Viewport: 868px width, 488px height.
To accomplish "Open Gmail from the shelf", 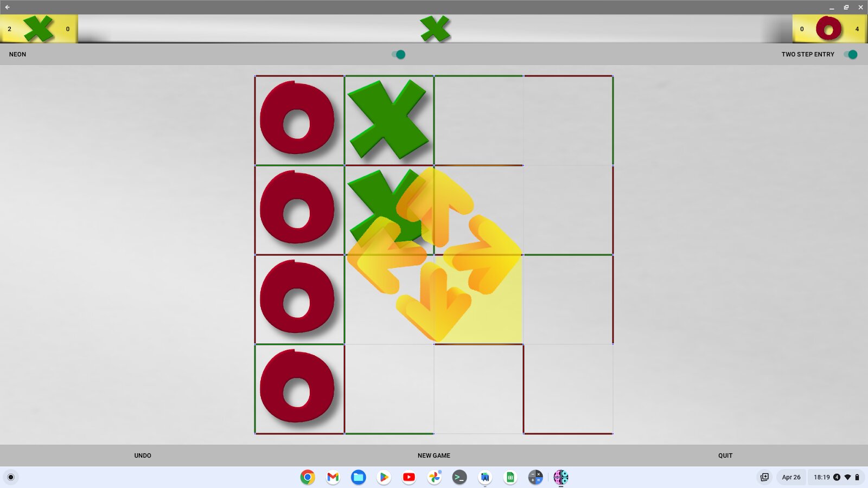I will tap(333, 477).
